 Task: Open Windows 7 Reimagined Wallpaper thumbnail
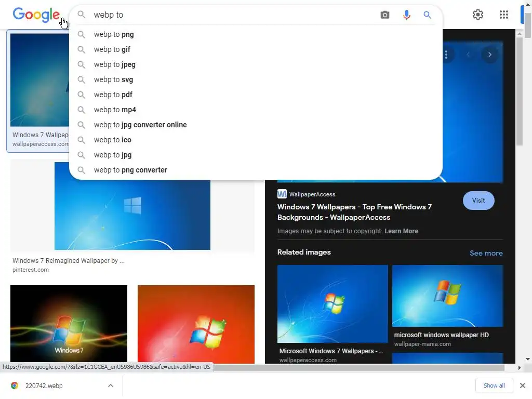pos(132,206)
